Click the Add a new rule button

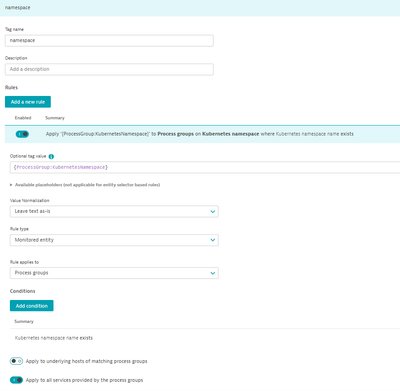28,102
